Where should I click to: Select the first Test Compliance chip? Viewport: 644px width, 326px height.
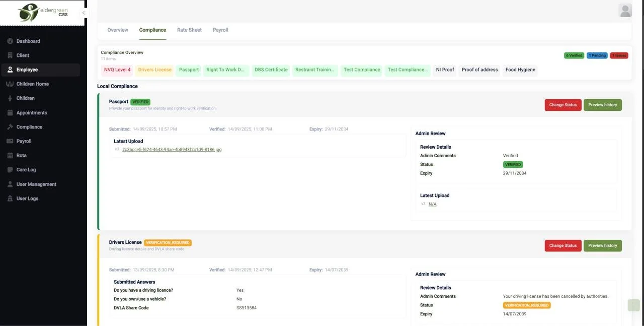(362, 70)
